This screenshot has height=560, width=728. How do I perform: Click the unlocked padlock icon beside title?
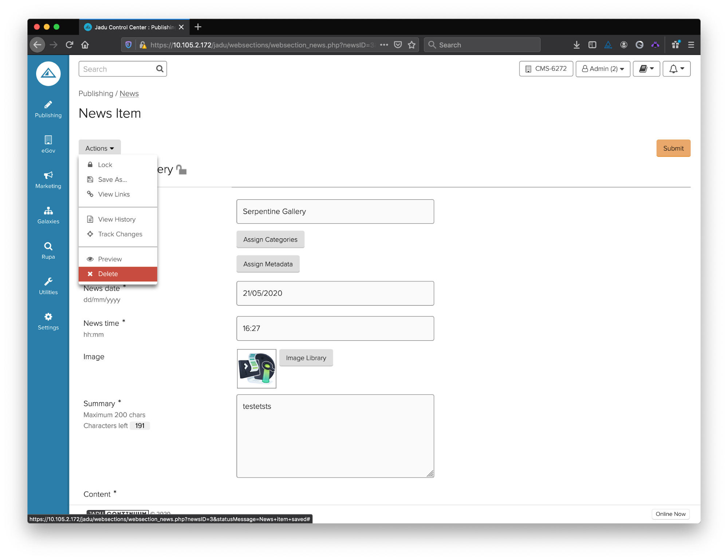pos(181,170)
